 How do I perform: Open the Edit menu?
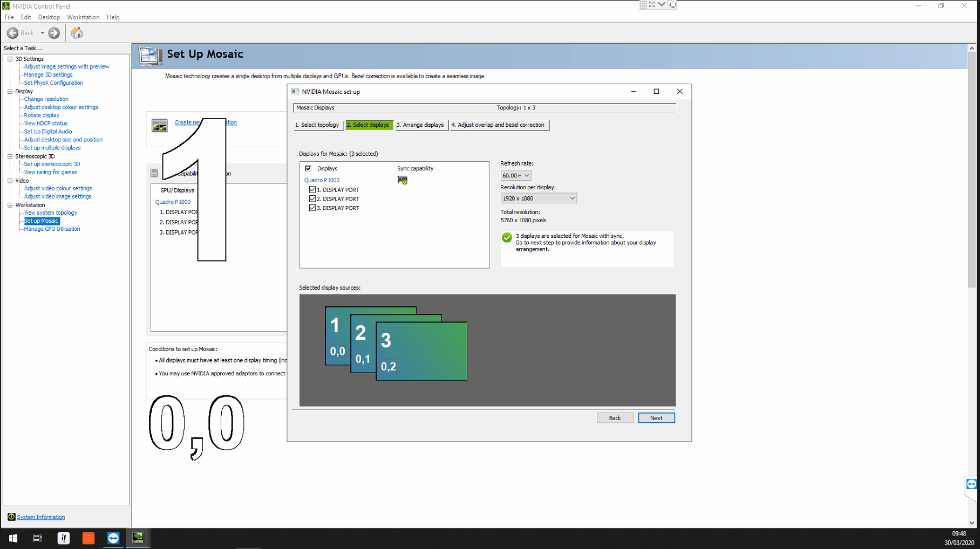pos(26,17)
